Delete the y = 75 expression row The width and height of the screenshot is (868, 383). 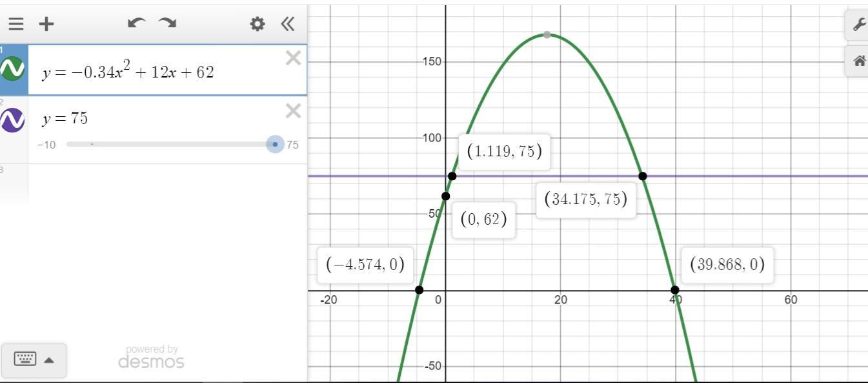[x=293, y=111]
